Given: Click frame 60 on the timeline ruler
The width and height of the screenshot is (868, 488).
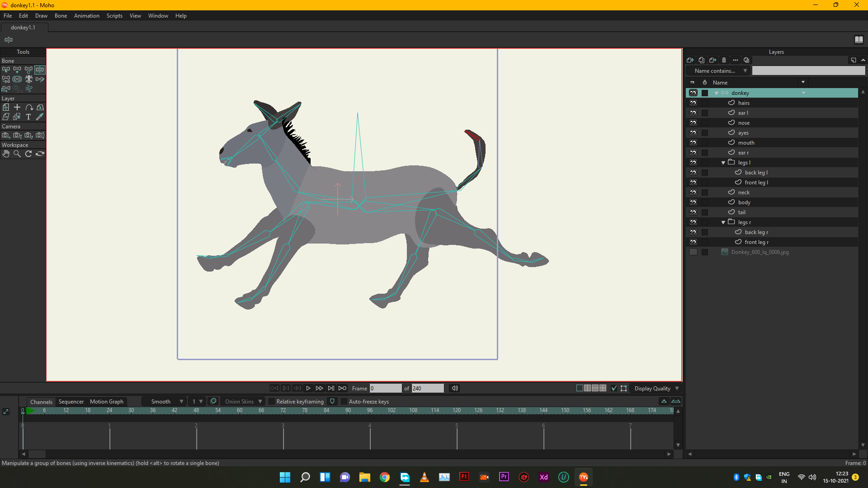Looking at the screenshot, I should (240, 410).
